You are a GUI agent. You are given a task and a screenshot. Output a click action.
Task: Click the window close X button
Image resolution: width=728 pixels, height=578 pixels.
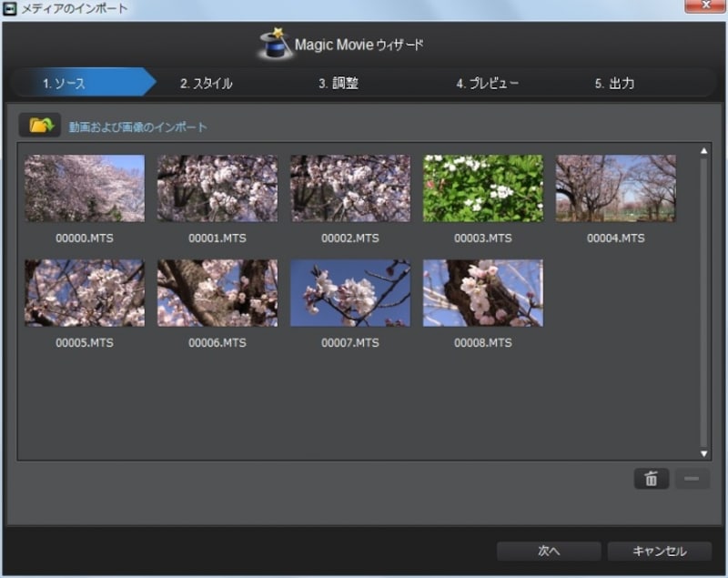(705, 9)
